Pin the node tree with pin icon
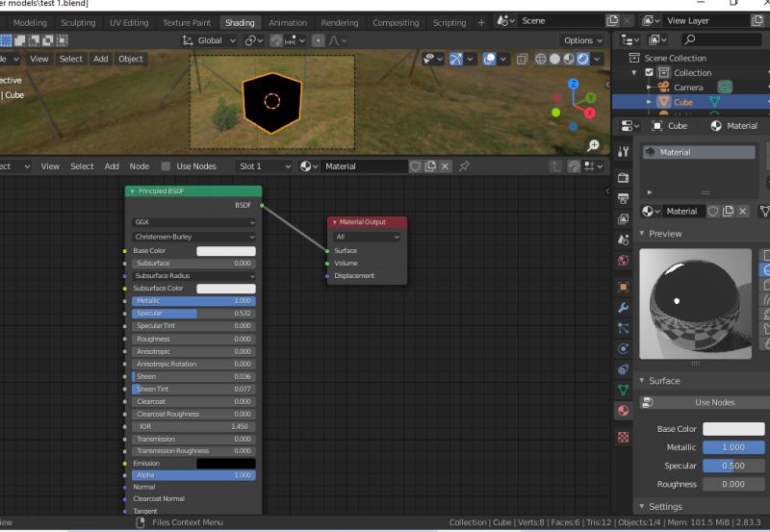Viewport: 770px width, 532px height. 464,166
